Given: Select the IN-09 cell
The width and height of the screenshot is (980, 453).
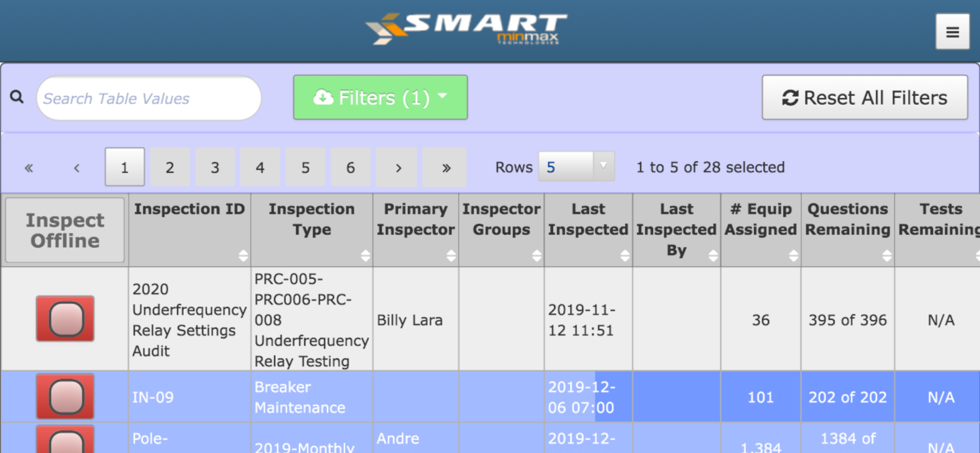Looking at the screenshot, I should (x=190, y=397).
